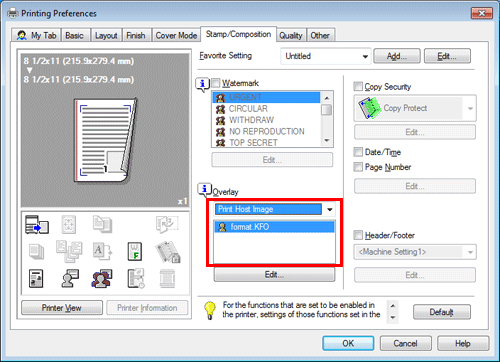Tick the Page Number checkbox

pos(358,167)
